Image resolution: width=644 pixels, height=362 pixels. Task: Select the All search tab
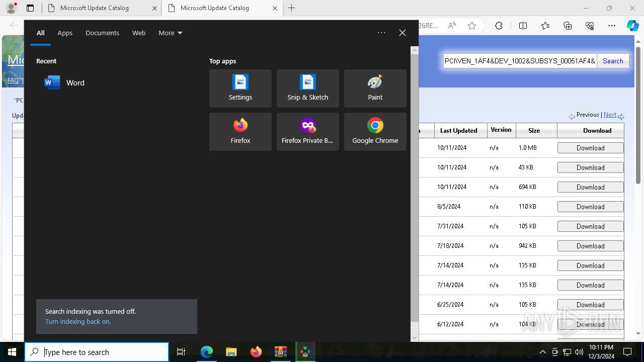[41, 33]
